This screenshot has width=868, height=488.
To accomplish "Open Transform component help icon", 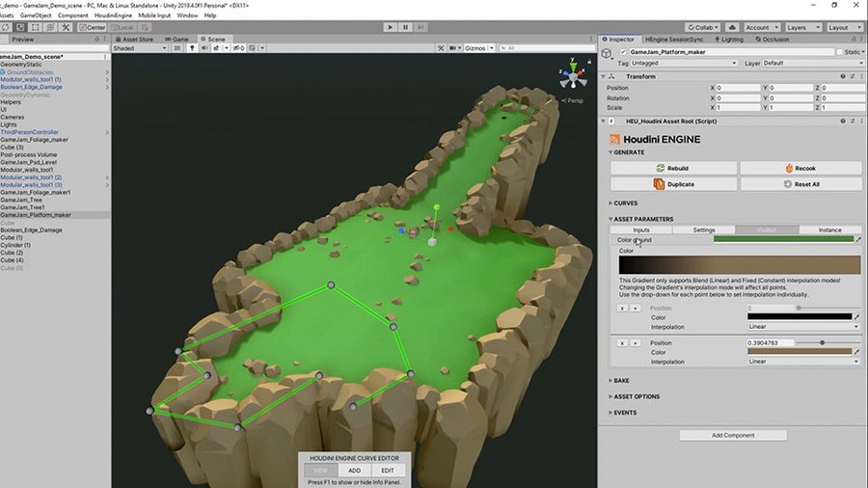I will click(843, 76).
